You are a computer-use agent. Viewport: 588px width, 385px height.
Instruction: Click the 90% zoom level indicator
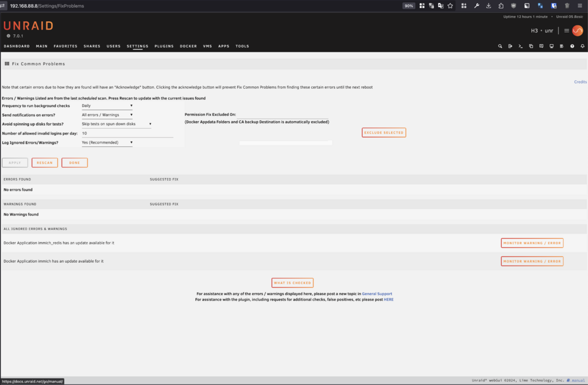click(409, 6)
